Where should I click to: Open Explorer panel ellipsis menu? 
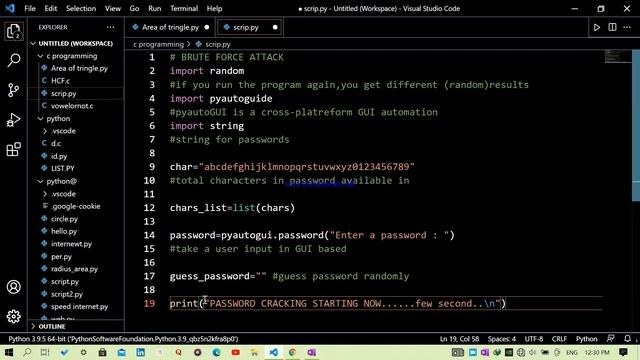tap(111, 27)
